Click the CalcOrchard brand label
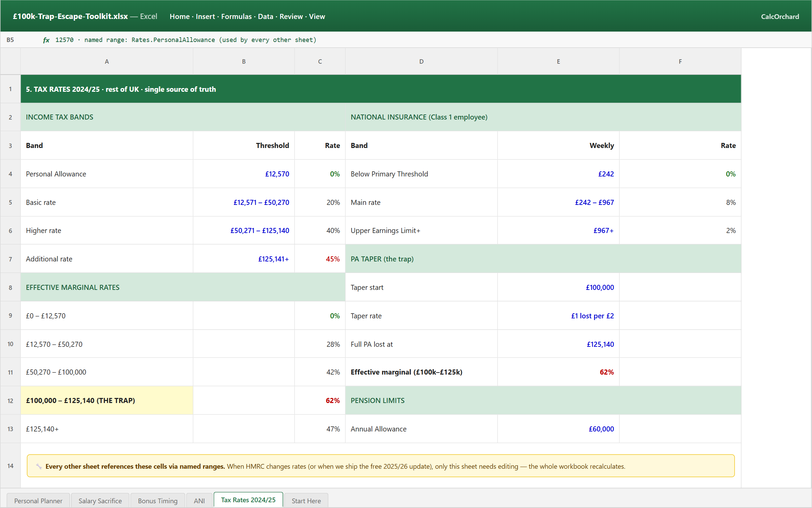Image resolution: width=812 pixels, height=508 pixels. pos(780,17)
